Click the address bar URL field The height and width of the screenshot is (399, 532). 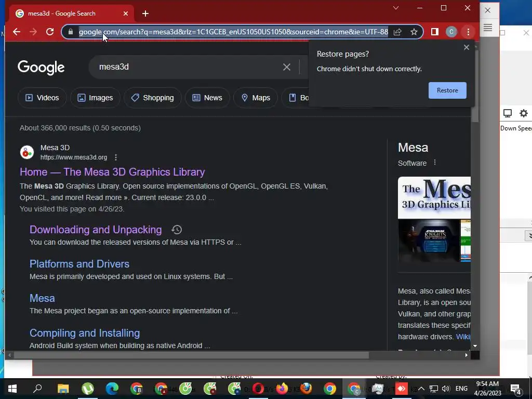point(233,32)
